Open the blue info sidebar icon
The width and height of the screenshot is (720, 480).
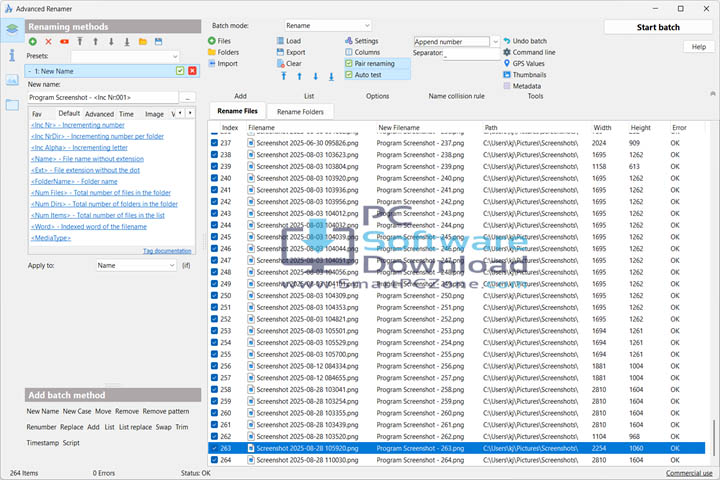pos(12,55)
